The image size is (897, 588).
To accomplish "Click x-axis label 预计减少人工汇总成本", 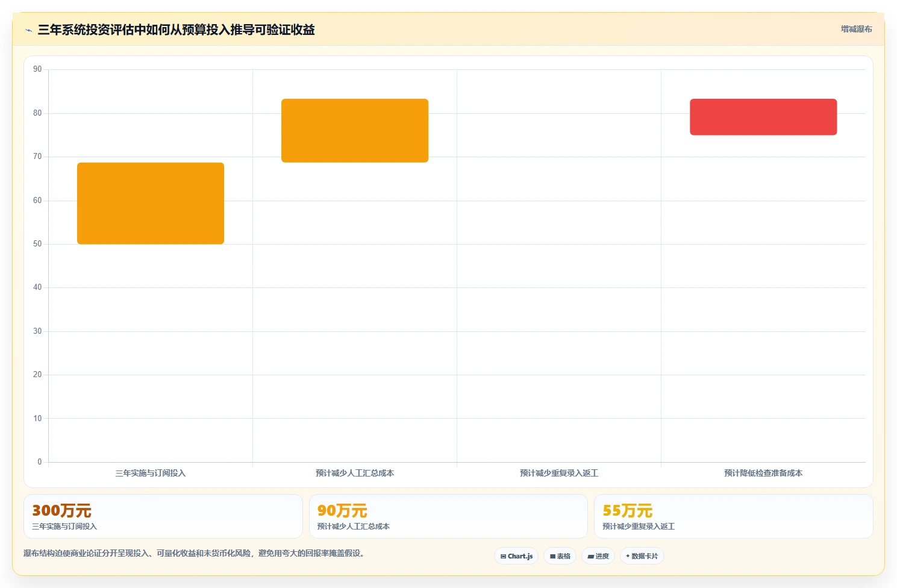I will tap(355, 473).
